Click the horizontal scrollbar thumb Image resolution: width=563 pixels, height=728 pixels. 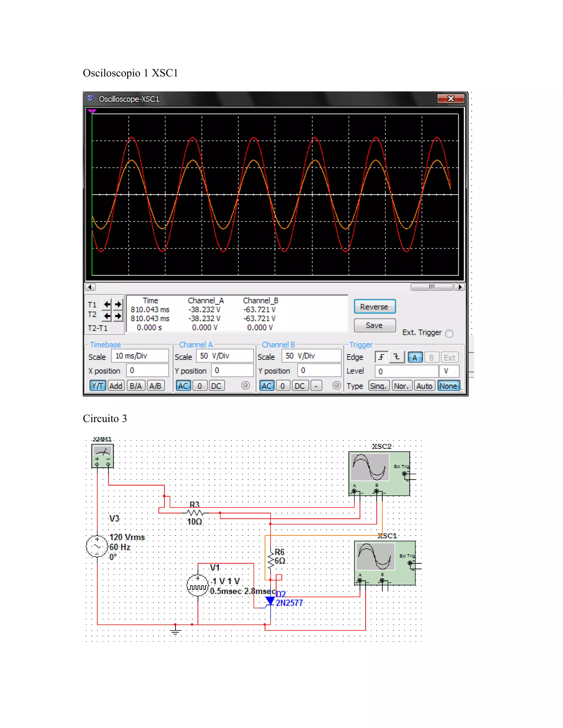432,287
